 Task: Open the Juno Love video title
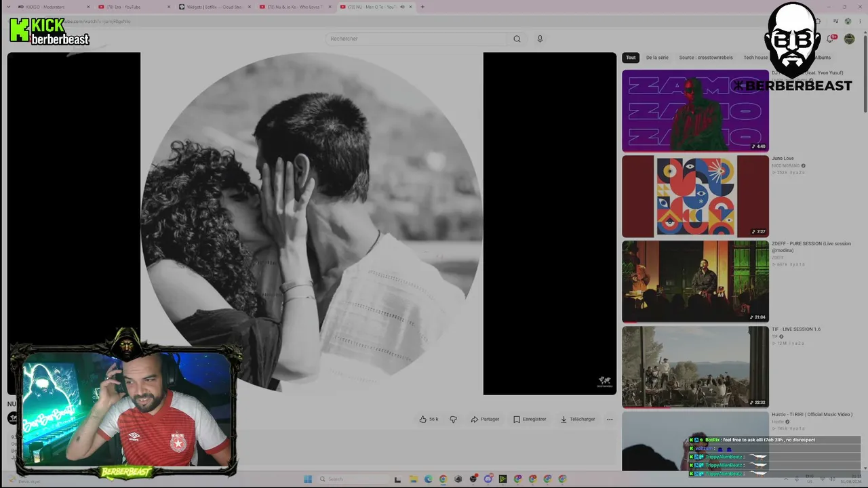(x=783, y=159)
